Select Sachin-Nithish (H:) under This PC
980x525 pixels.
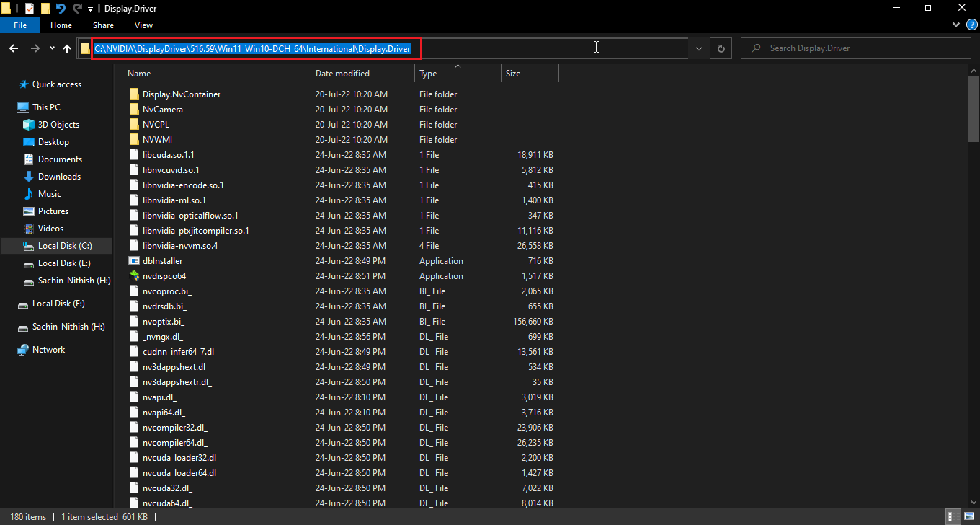[74, 281]
